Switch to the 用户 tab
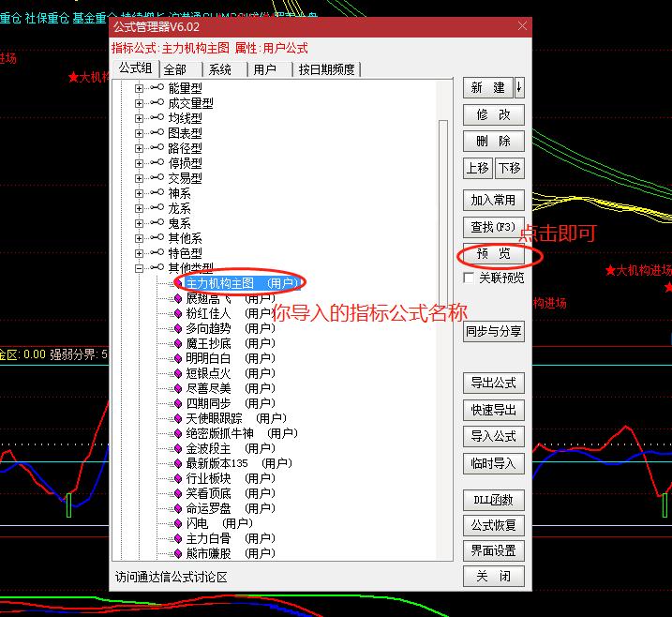Viewport: 672px width, 617px height. pos(270,69)
